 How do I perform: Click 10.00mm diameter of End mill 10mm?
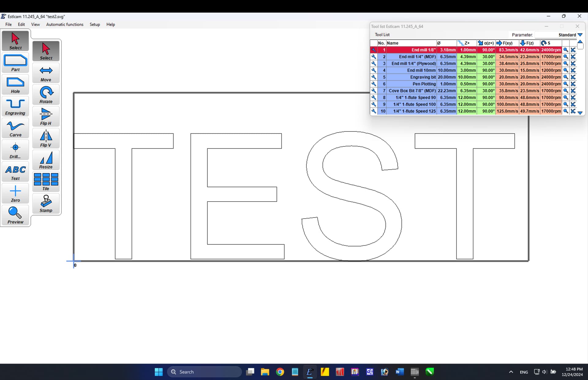pos(447,70)
